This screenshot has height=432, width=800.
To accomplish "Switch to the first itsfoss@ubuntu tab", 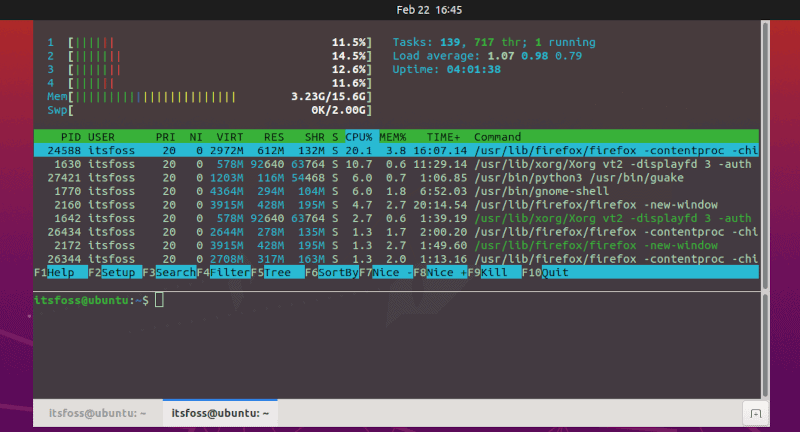I will (92, 412).
